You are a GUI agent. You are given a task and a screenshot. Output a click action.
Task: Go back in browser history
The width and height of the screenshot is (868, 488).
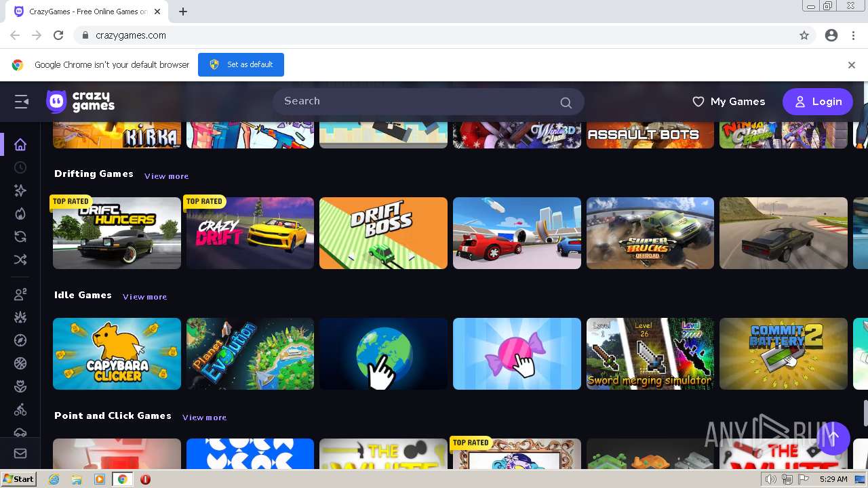[x=15, y=35]
